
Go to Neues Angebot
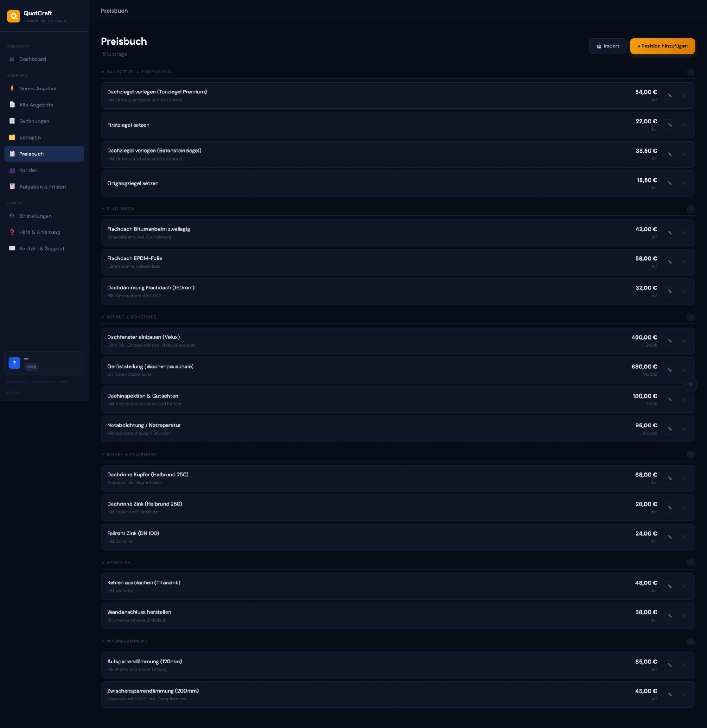pos(44,88)
